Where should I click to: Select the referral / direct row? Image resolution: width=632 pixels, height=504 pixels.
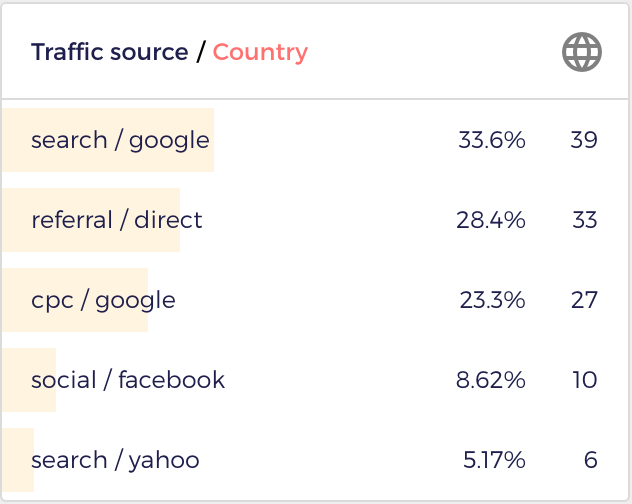point(315,220)
